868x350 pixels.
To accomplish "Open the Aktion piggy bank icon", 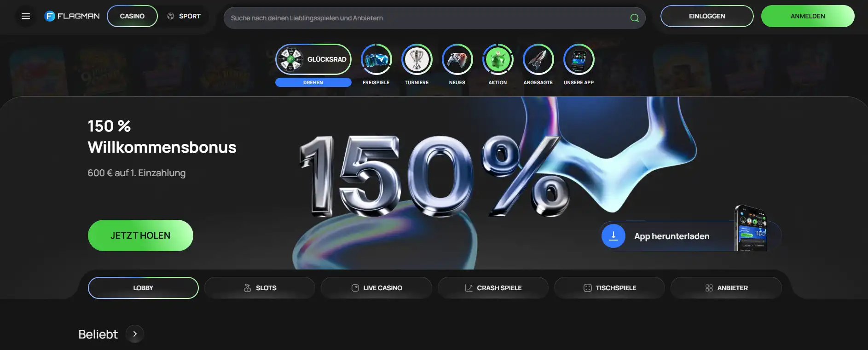I will pos(498,59).
